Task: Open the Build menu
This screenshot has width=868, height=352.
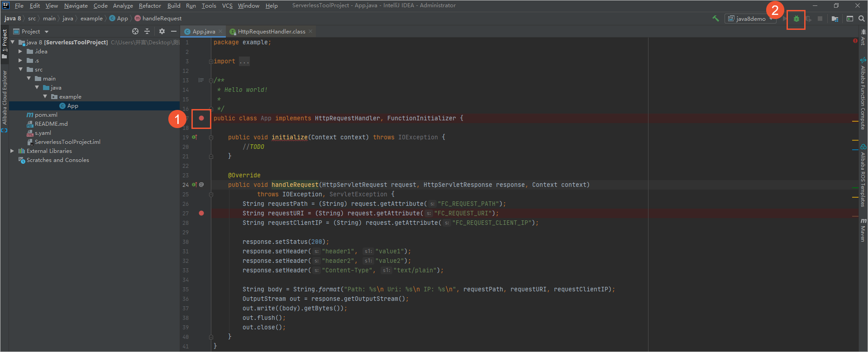Action: point(174,5)
